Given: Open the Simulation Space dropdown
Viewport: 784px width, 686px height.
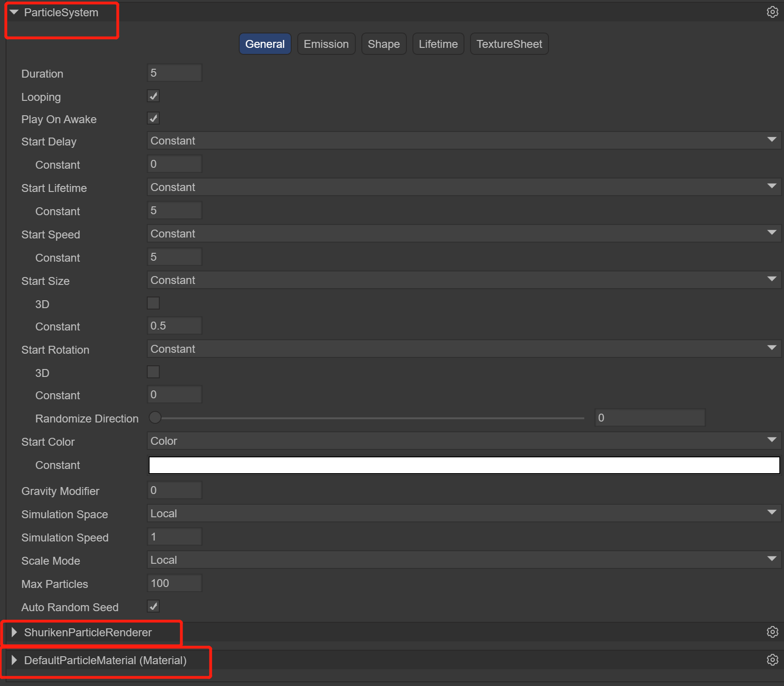Looking at the screenshot, I should [x=464, y=514].
